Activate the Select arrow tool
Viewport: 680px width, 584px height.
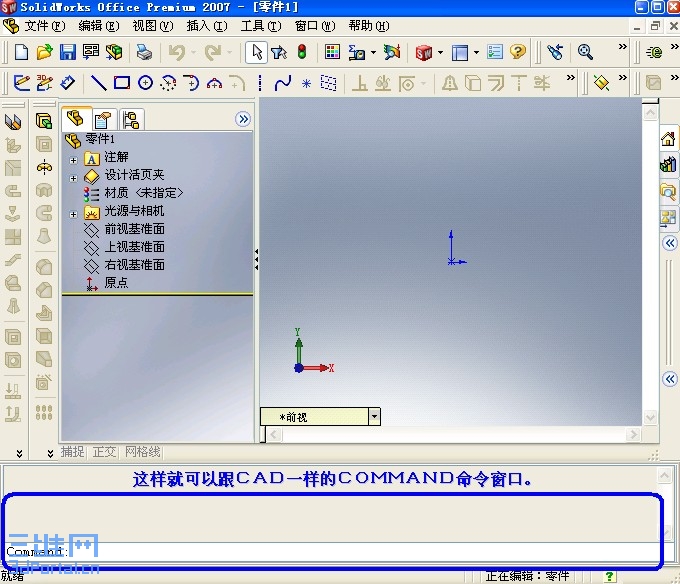click(x=256, y=52)
